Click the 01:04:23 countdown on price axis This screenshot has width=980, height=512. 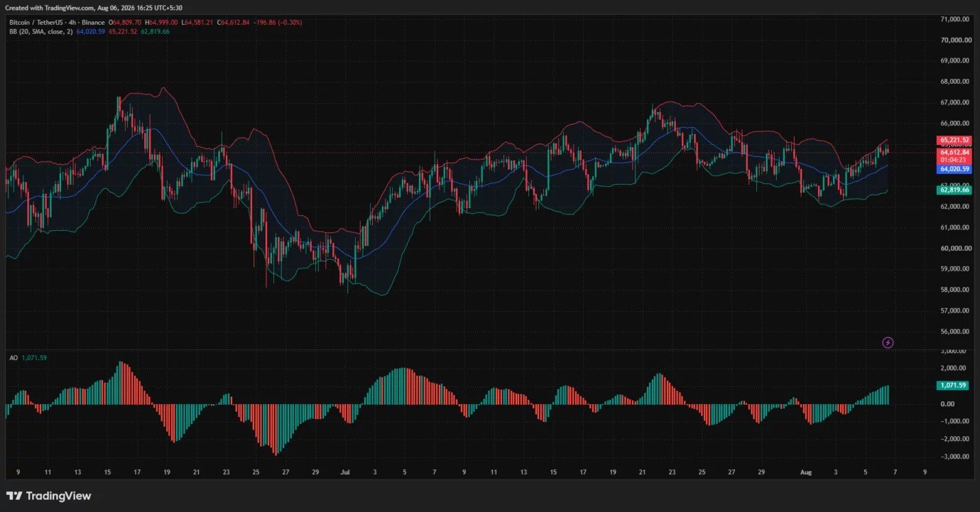coord(954,160)
